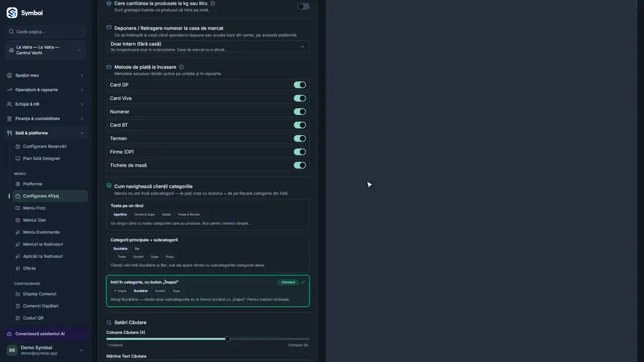The width and height of the screenshot is (644, 362).
Task: Click the Finanțe & contabilitate icon
Action: pyautogui.click(x=10, y=119)
